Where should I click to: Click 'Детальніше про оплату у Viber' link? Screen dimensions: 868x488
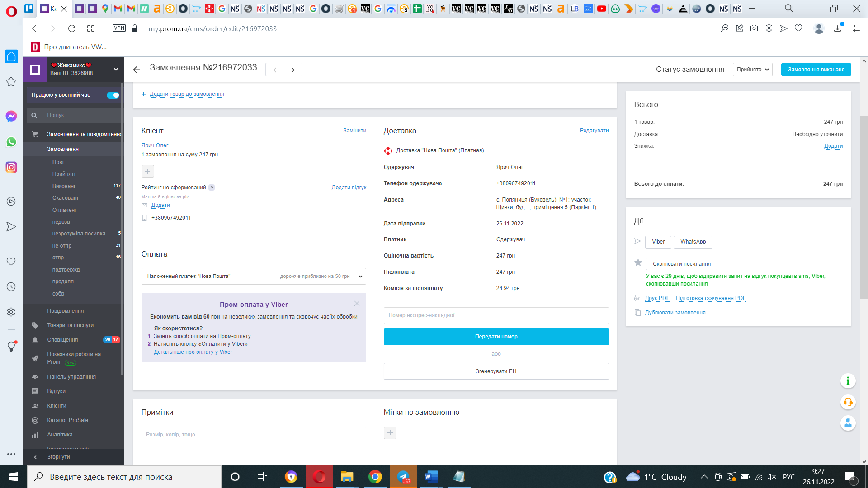coord(193,352)
